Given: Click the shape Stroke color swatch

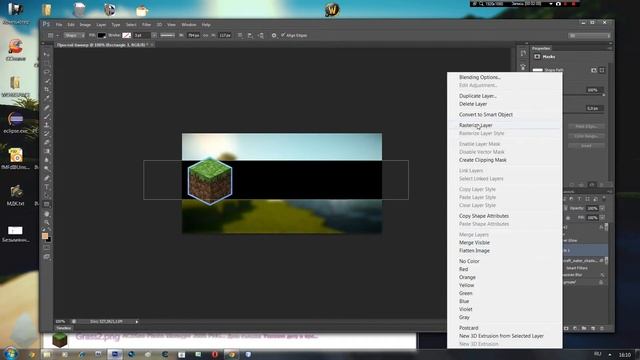Looking at the screenshot, I should click(127, 36).
